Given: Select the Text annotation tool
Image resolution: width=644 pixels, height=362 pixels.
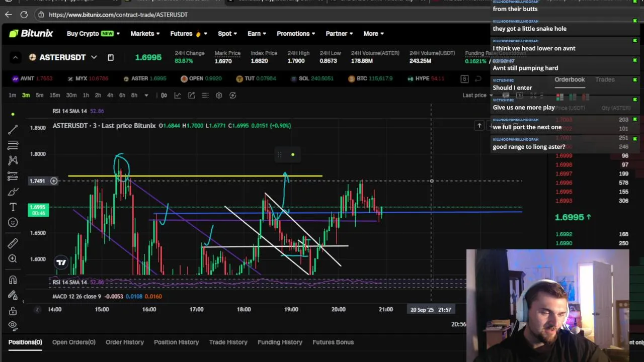Looking at the screenshot, I should (x=13, y=207).
